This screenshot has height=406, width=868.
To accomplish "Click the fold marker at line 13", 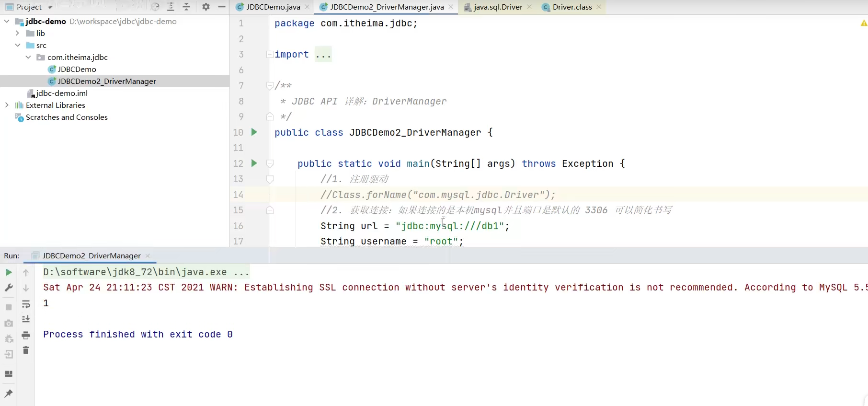I will [270, 179].
